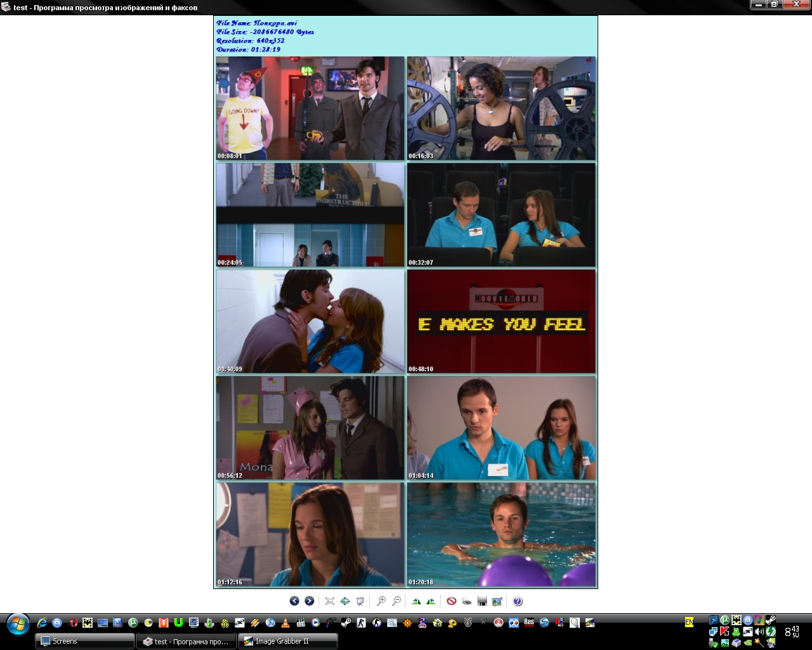Click the File Size text line
Viewport: 812px width, 650px height.
tap(265, 32)
